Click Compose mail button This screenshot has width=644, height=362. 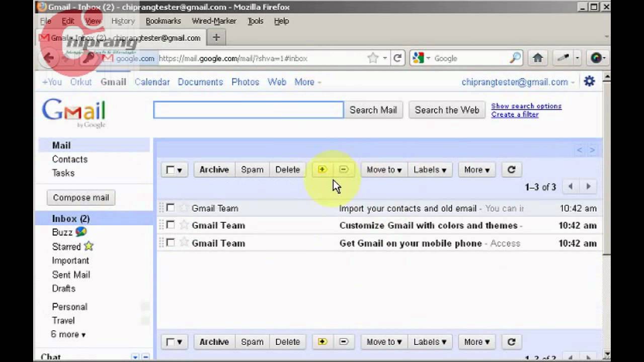click(x=81, y=198)
